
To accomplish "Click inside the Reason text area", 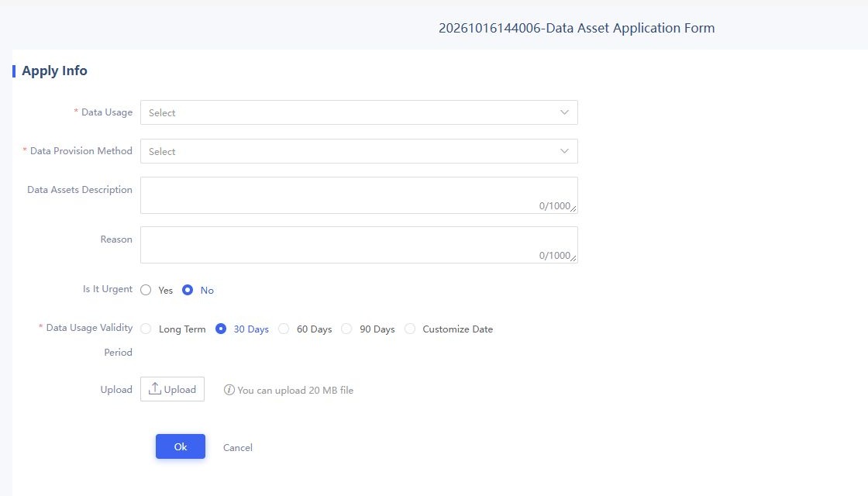I will click(x=359, y=245).
